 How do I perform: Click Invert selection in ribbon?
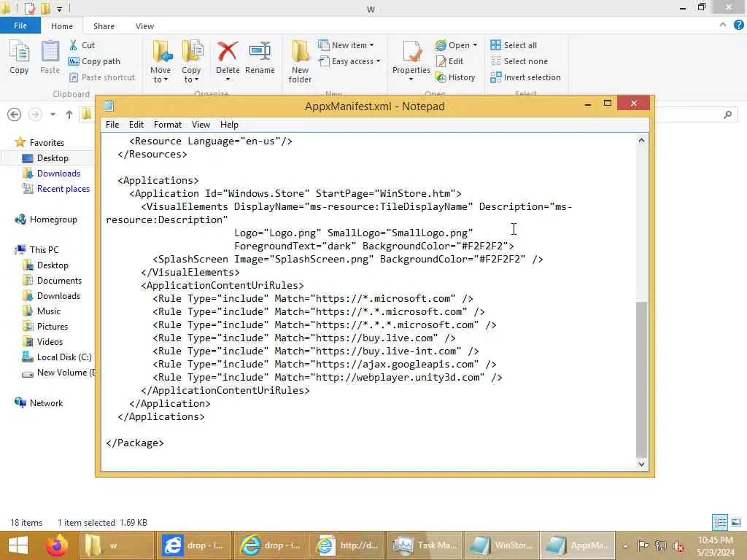[525, 77]
